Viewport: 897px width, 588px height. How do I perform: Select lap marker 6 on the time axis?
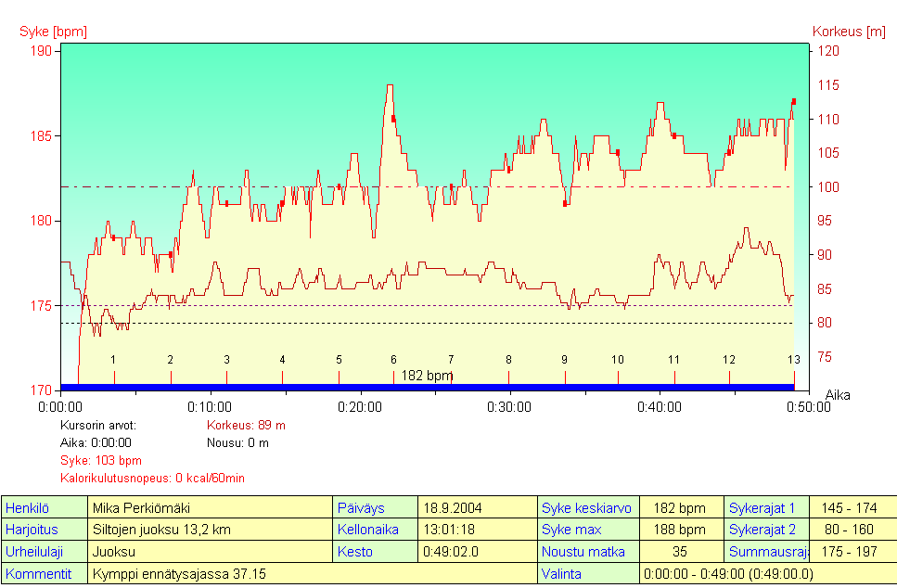(393, 360)
